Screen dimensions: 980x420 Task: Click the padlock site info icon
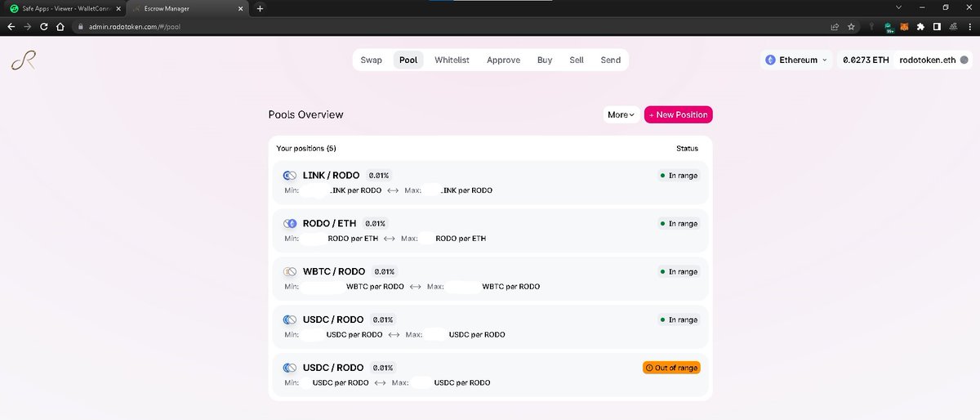click(x=80, y=26)
